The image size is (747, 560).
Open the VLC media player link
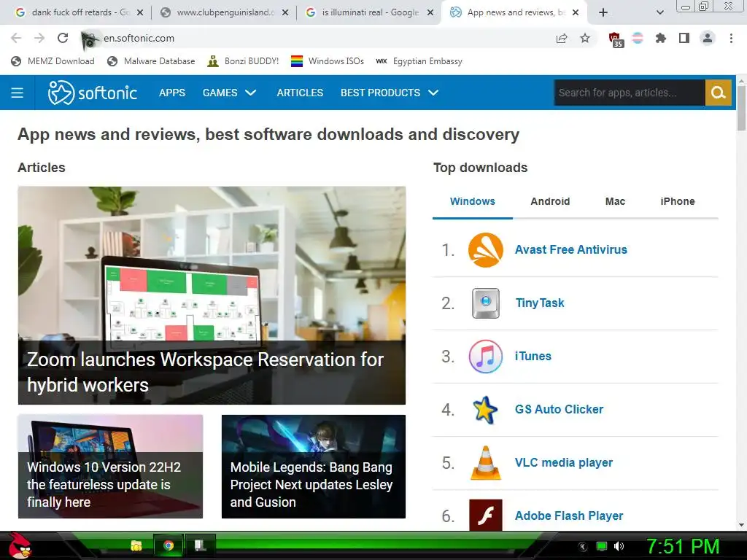pyautogui.click(x=564, y=463)
